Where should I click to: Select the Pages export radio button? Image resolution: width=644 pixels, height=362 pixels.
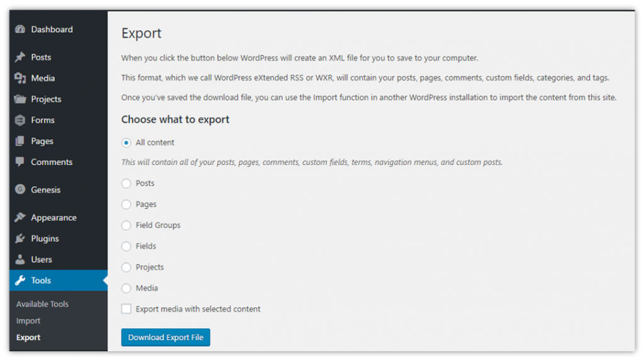tap(126, 205)
